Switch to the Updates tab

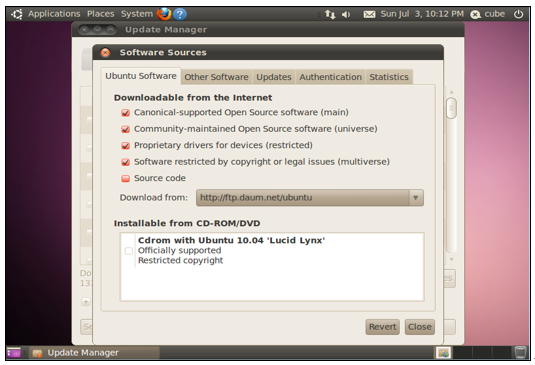coord(274,77)
